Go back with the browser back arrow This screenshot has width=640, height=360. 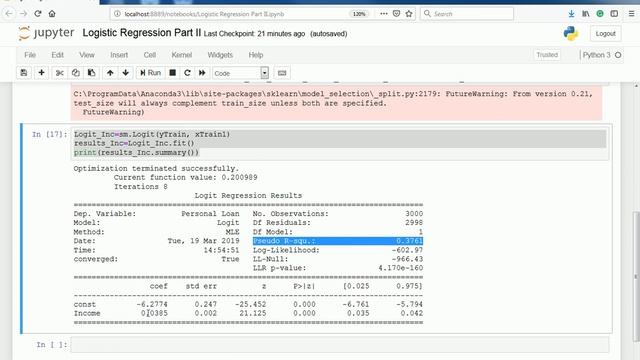[9, 13]
